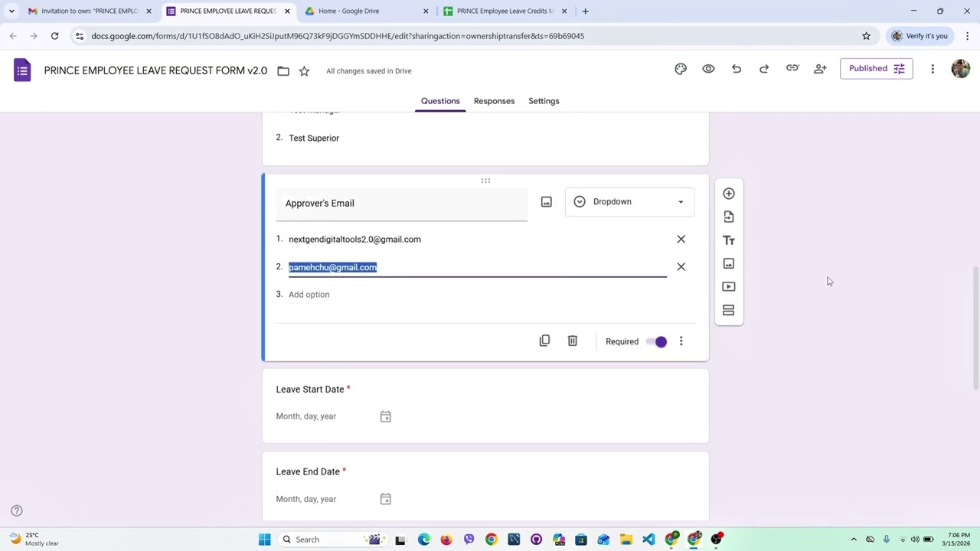Click the nextgendigitaltools2.0@gmail.com option text
This screenshot has width=980, height=551.
pyautogui.click(x=354, y=240)
